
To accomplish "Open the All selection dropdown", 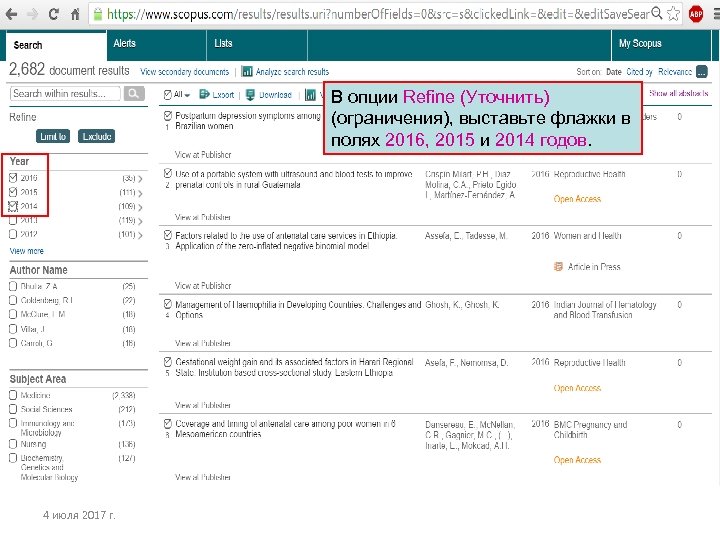I will tap(182, 95).
